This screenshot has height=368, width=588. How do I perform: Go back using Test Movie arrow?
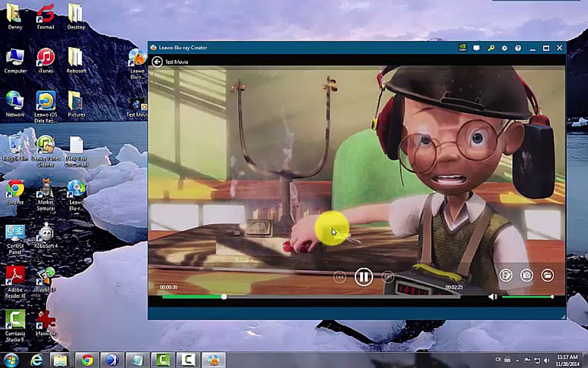click(x=157, y=61)
